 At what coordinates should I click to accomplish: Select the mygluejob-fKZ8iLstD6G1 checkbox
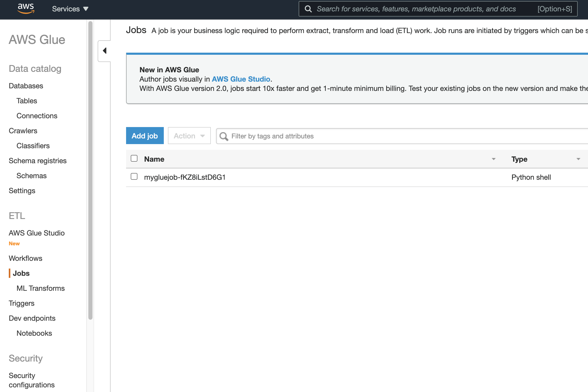pos(134,177)
